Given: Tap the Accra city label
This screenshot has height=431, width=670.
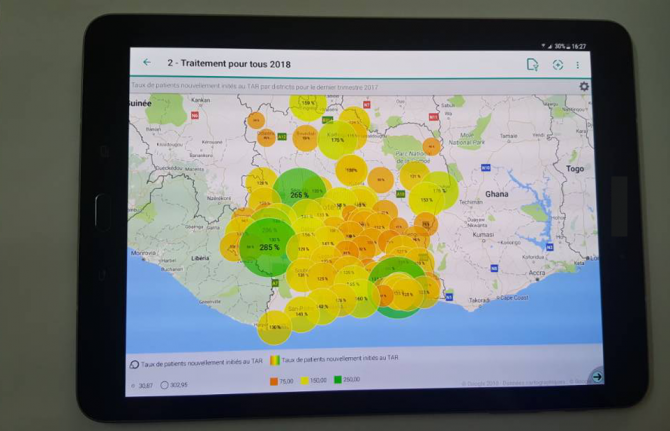Looking at the screenshot, I should click(537, 272).
